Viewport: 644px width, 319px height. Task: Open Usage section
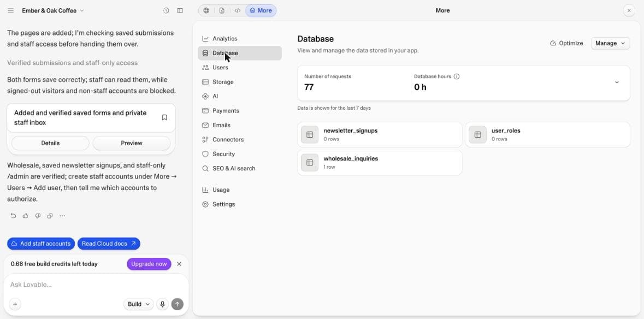(x=240, y=190)
